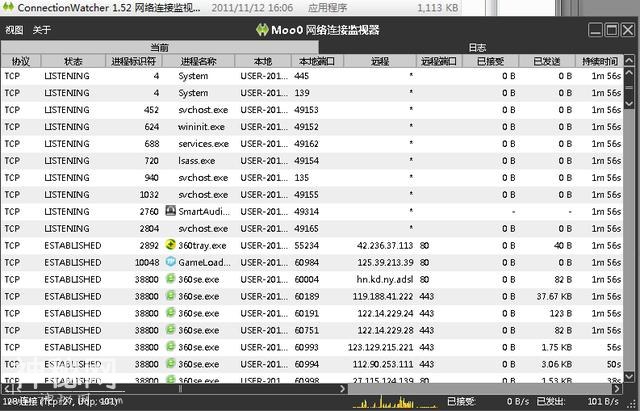The image size is (640, 411).
Task: Click the horizontal scrollbar left arrow
Action: coord(7,389)
